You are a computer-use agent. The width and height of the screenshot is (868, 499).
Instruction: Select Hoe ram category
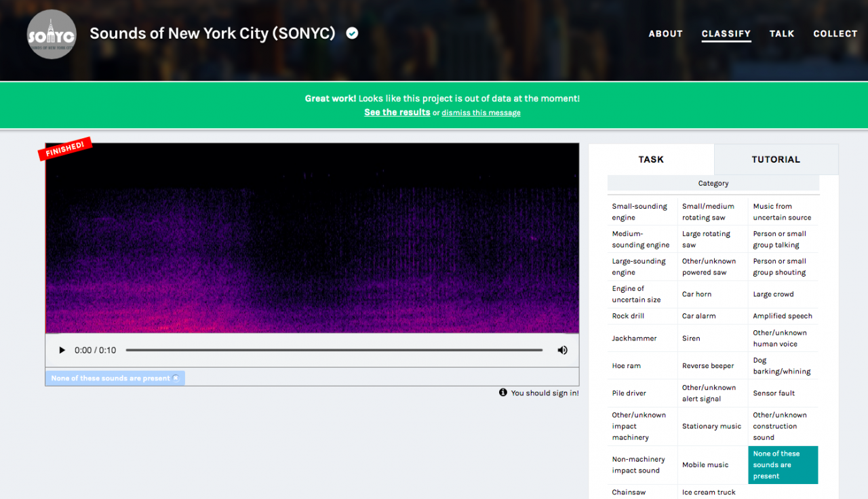[642, 365]
